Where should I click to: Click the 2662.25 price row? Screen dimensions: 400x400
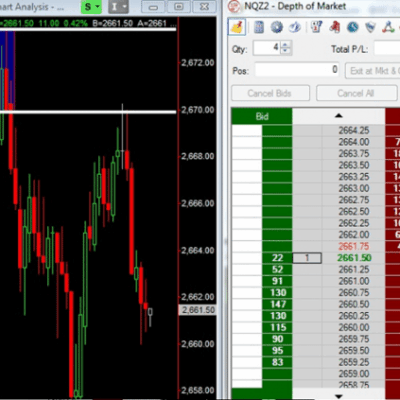pos(354,223)
